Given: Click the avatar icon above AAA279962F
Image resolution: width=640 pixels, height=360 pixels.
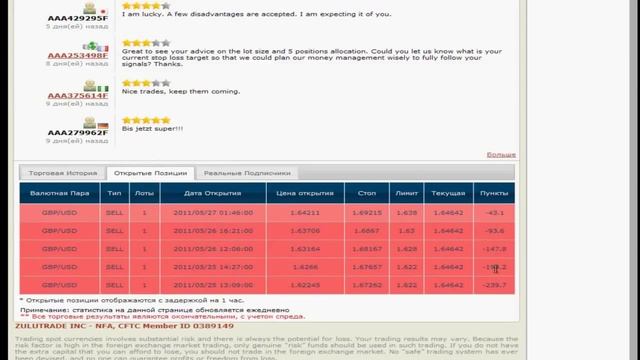Looking at the screenshot, I should click(90, 122).
